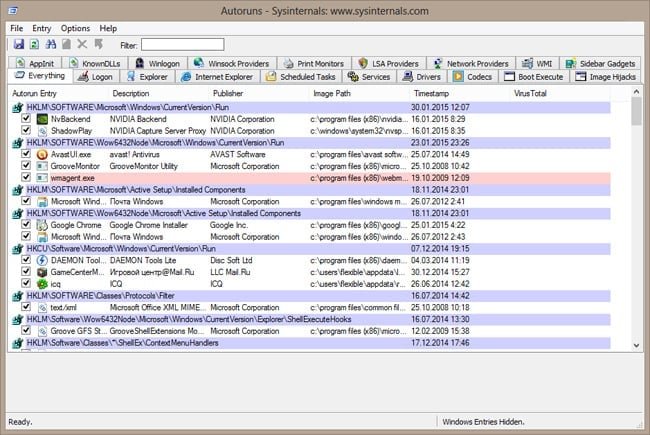Click the DAEMON Tools entry icon
The image size is (650, 435).
(x=42, y=260)
